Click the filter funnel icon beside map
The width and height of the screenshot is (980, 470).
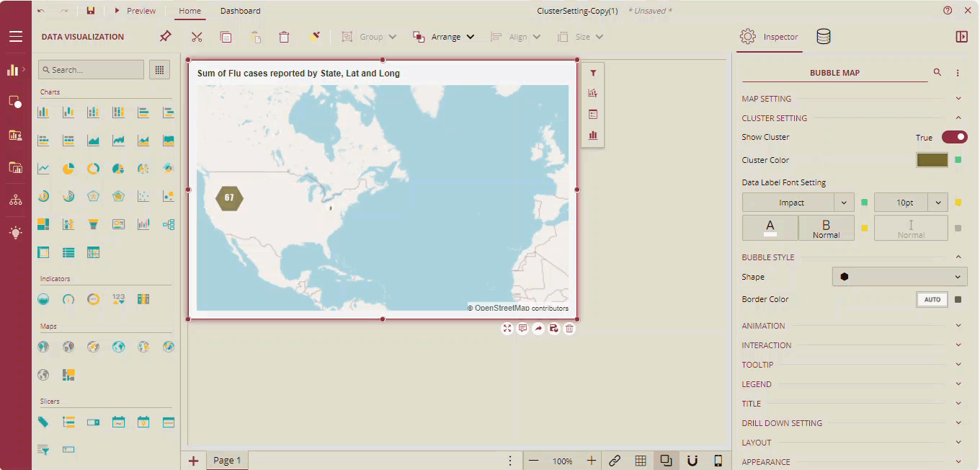point(593,73)
